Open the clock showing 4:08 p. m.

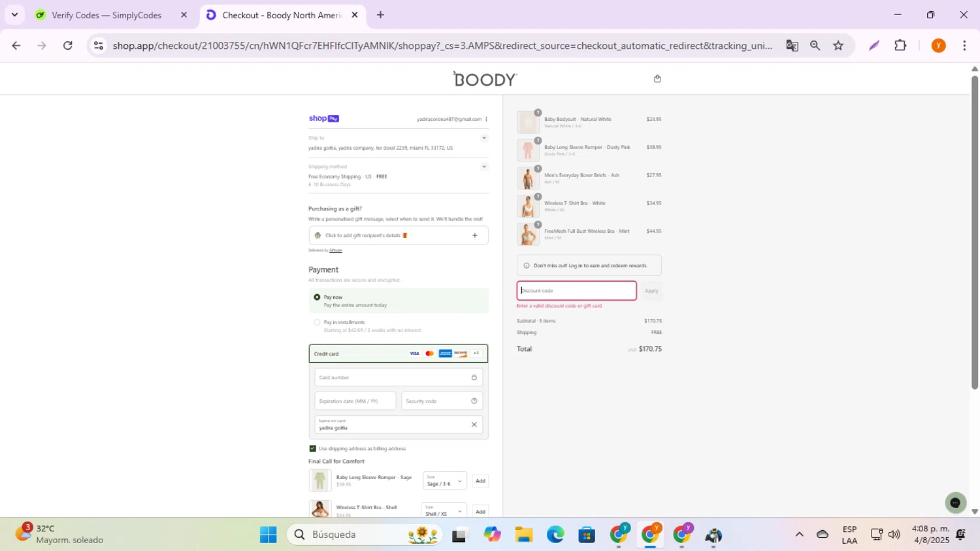tap(930, 535)
